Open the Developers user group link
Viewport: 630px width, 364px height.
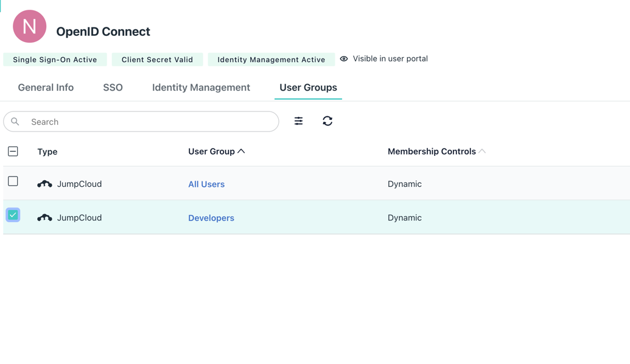tap(211, 217)
